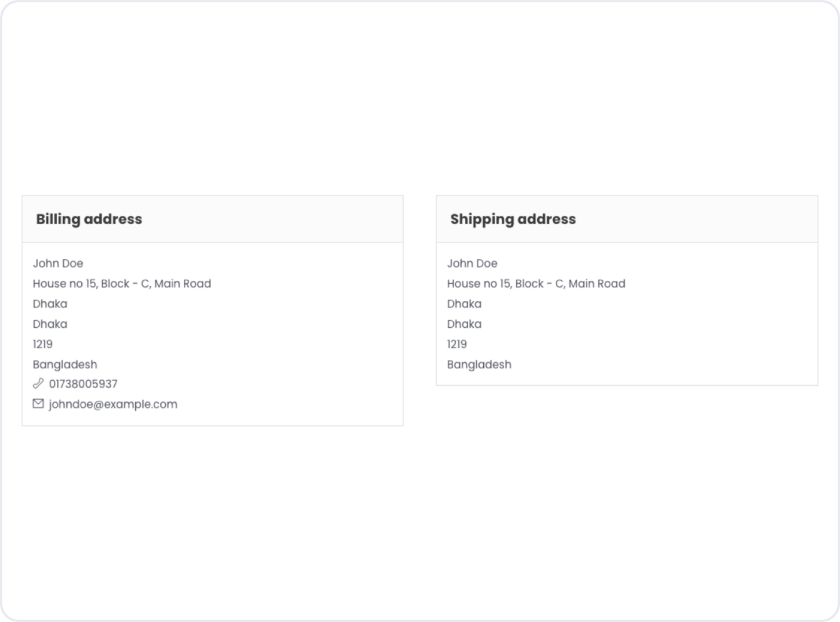Select John Doe name in billing card
840x622 pixels.
pyautogui.click(x=58, y=263)
